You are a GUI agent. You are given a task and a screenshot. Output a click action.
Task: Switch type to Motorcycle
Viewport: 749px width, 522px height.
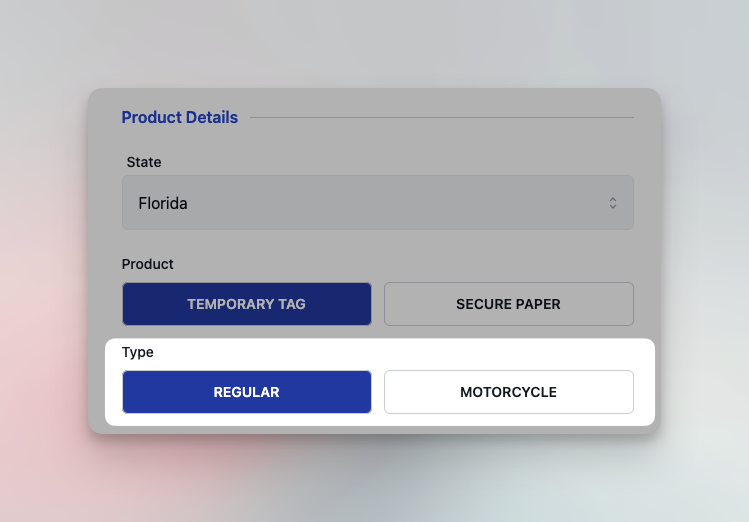pyautogui.click(x=508, y=392)
